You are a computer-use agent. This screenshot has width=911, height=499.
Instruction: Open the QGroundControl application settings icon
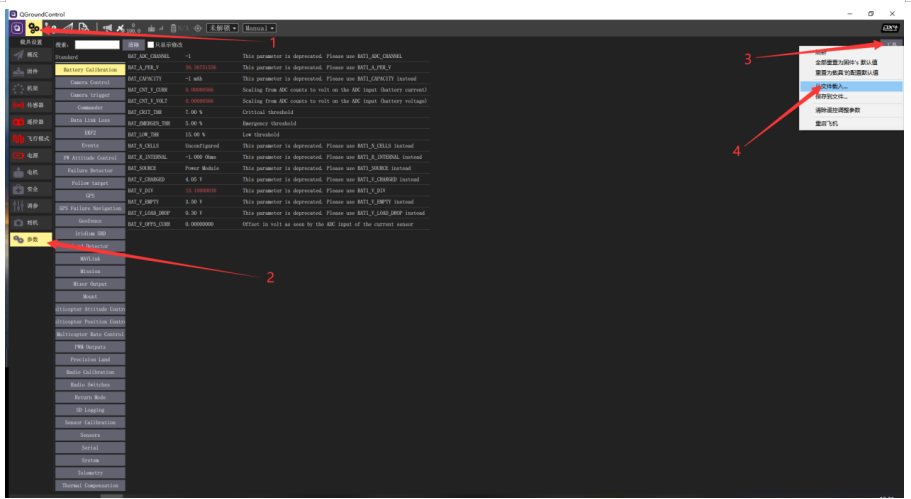click(17, 28)
